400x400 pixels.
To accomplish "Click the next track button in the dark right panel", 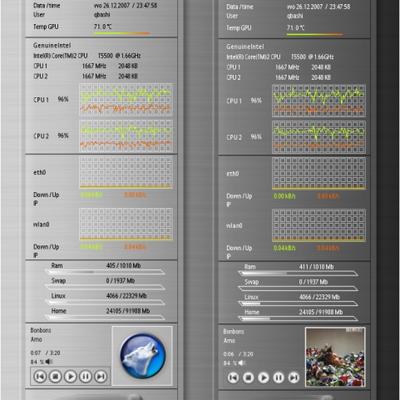I will pyautogui.click(x=294, y=378).
